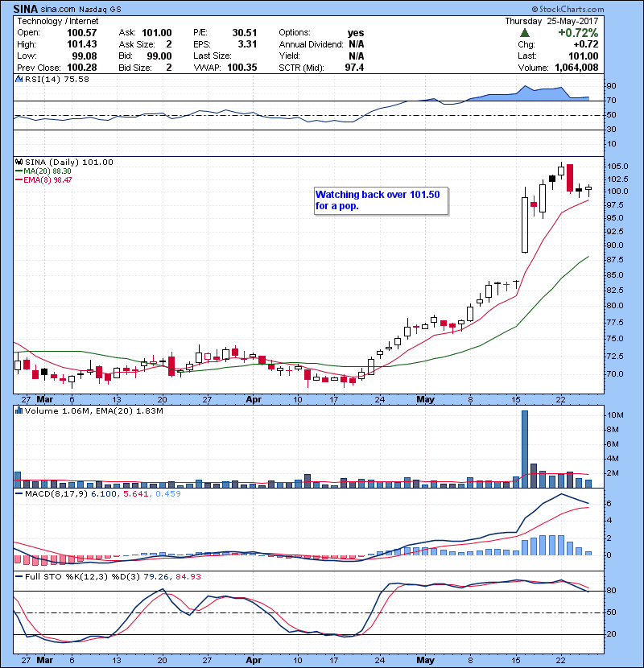Viewport: 644px width, 668px height.
Task: Click the 'Volume 1.06M, EMA(20) 1.83M' legend
Action: coord(93,411)
